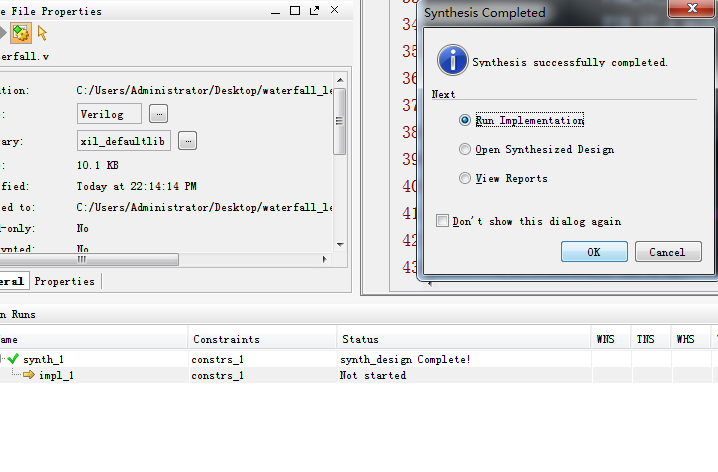This screenshot has height=472, width=718.
Task: Click the Not started status cell
Action: [373, 375]
